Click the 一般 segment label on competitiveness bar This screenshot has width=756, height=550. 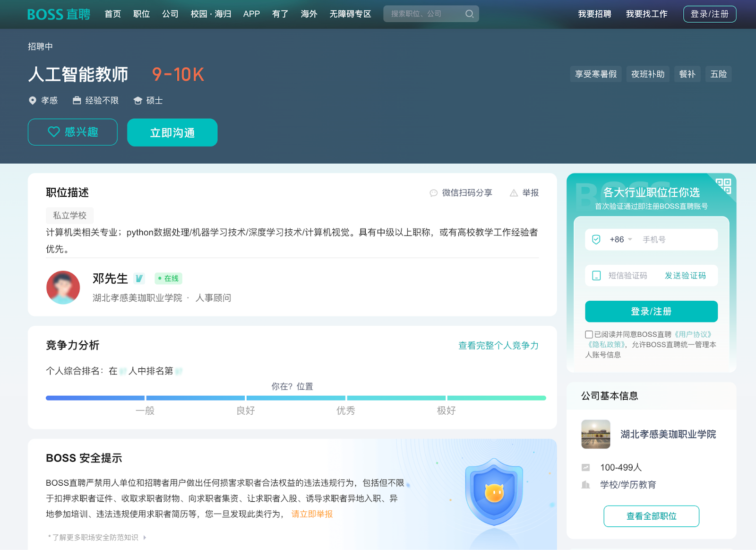point(145,410)
